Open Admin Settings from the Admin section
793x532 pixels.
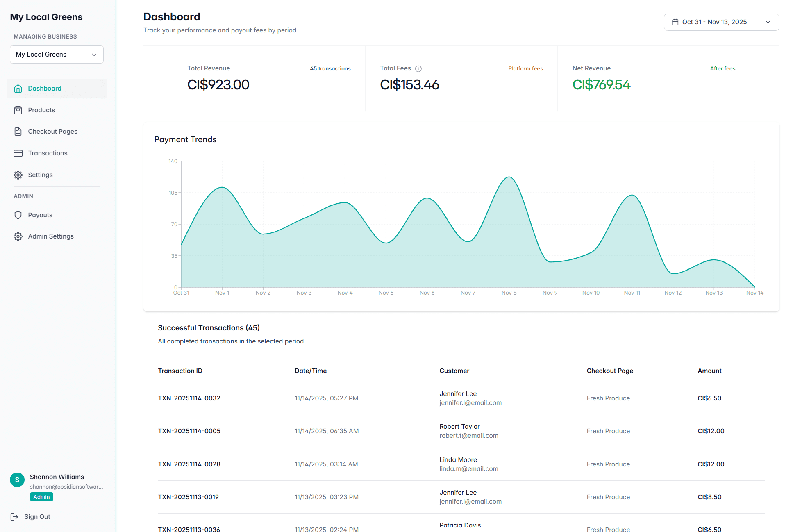(50, 236)
